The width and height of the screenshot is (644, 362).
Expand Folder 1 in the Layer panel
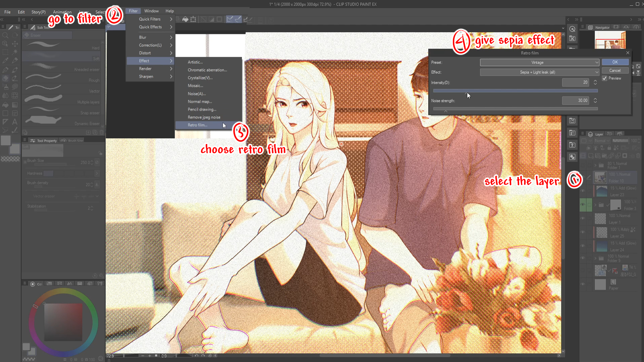(x=595, y=165)
